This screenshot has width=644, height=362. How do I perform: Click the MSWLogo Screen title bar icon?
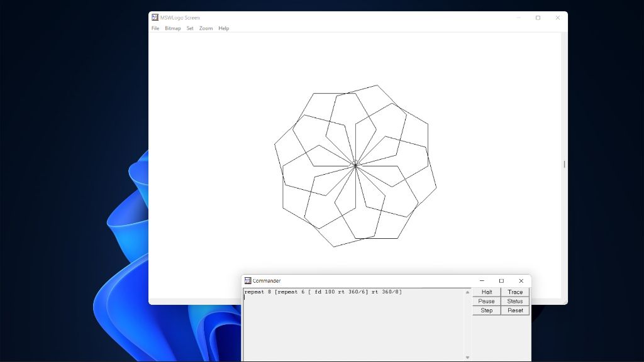point(155,18)
